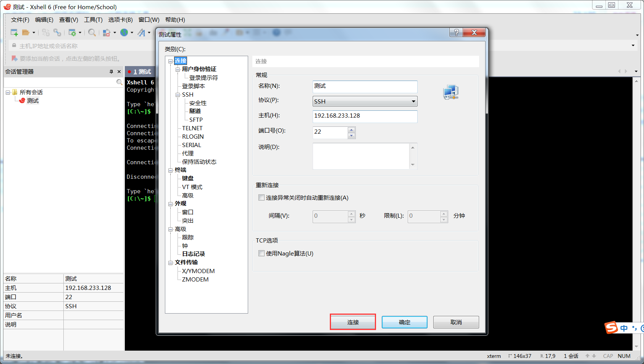Collapse the 连接 category tree node
Image resolution: width=644 pixels, height=364 pixels.
tap(170, 61)
